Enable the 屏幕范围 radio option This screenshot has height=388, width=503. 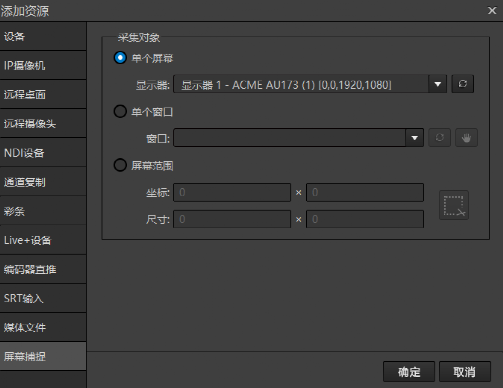coord(120,165)
